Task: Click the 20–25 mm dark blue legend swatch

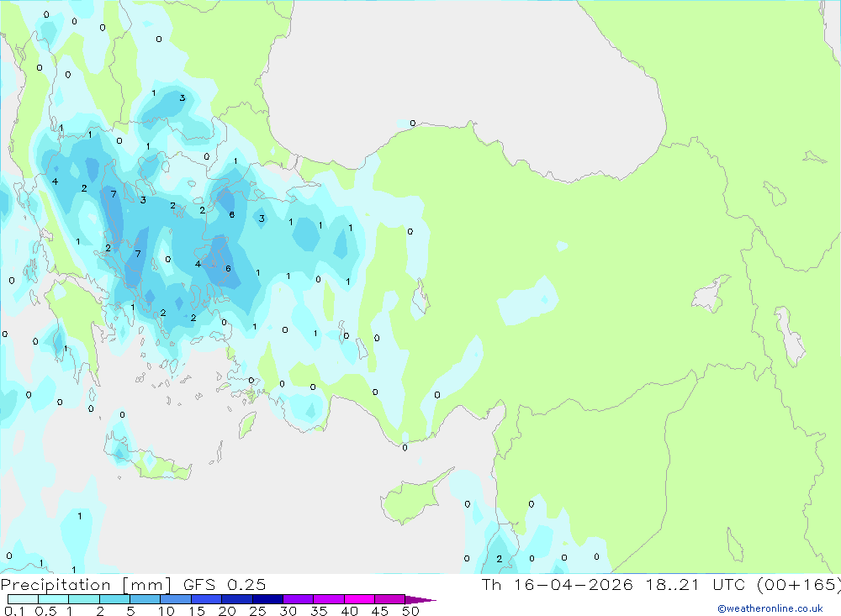Action: pos(236,599)
